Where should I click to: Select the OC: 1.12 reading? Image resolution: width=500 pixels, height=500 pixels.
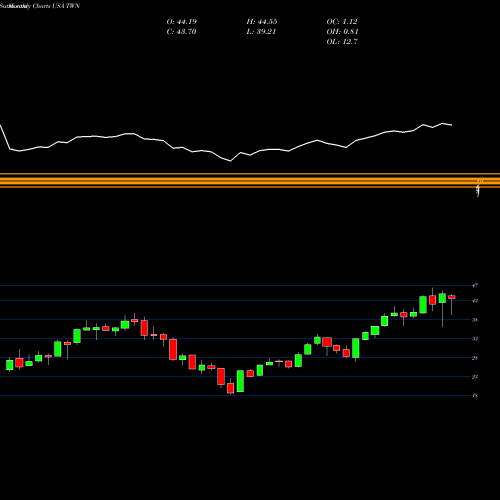[x=342, y=22]
